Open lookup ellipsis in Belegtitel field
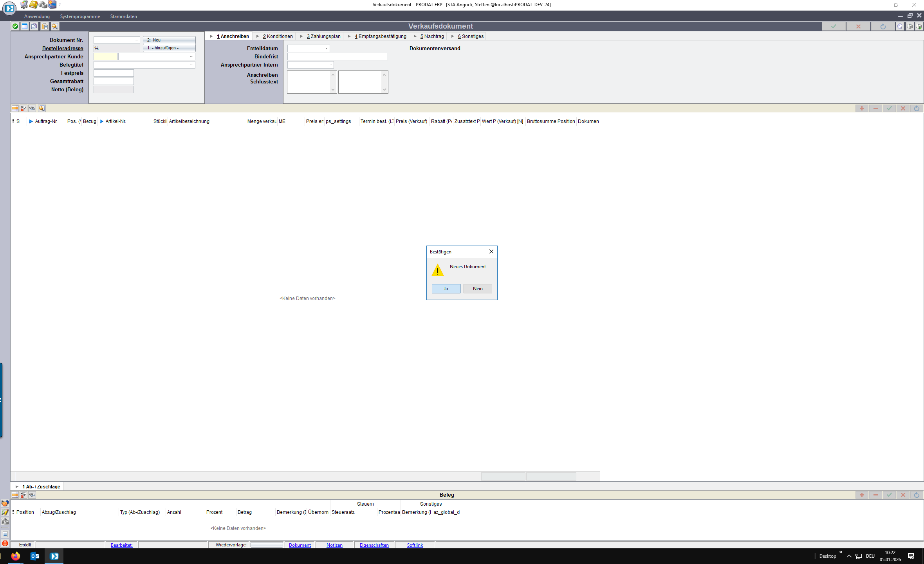Image resolution: width=924 pixels, height=564 pixels. click(x=191, y=65)
